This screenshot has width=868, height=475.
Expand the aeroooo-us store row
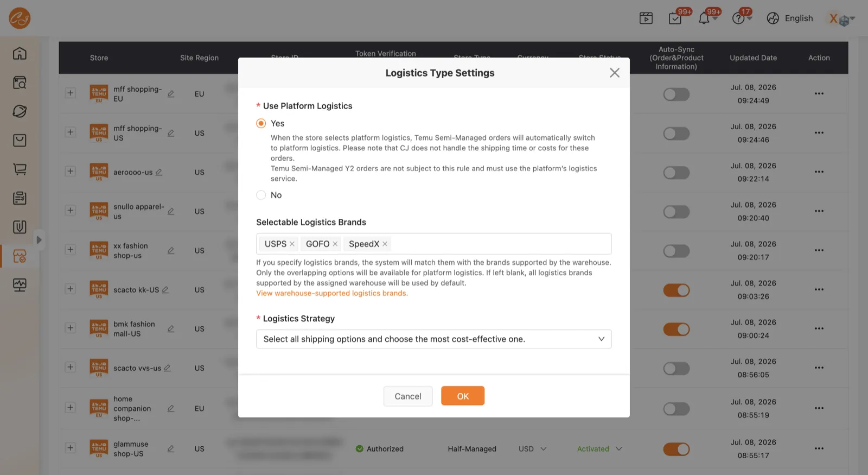[x=70, y=171]
